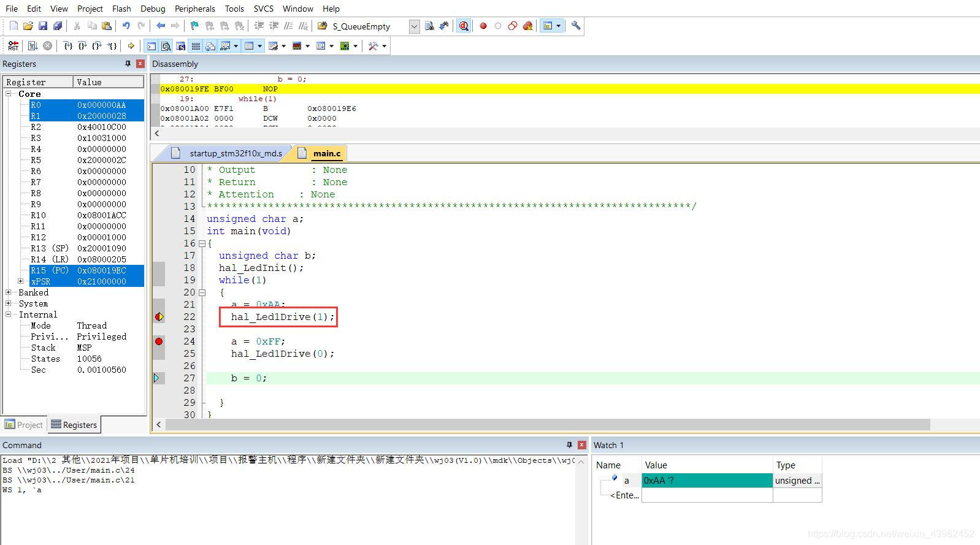Click the Start/Stop Debug Session icon
Image resolution: width=980 pixels, height=545 pixels.
point(464,26)
